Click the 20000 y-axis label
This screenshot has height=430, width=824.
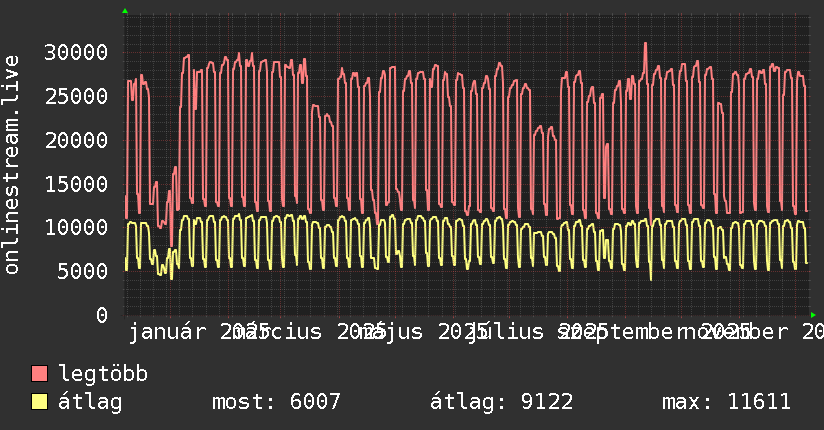tap(76, 140)
